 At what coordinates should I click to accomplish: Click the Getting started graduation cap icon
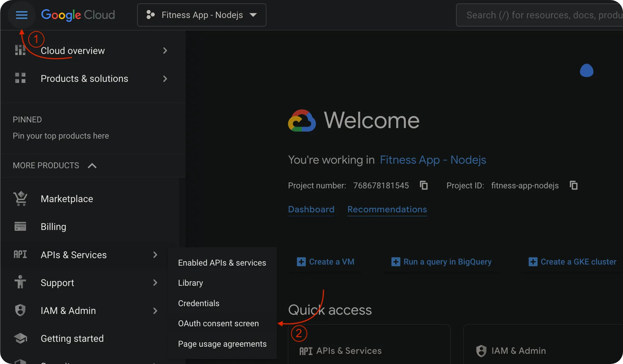click(20, 338)
